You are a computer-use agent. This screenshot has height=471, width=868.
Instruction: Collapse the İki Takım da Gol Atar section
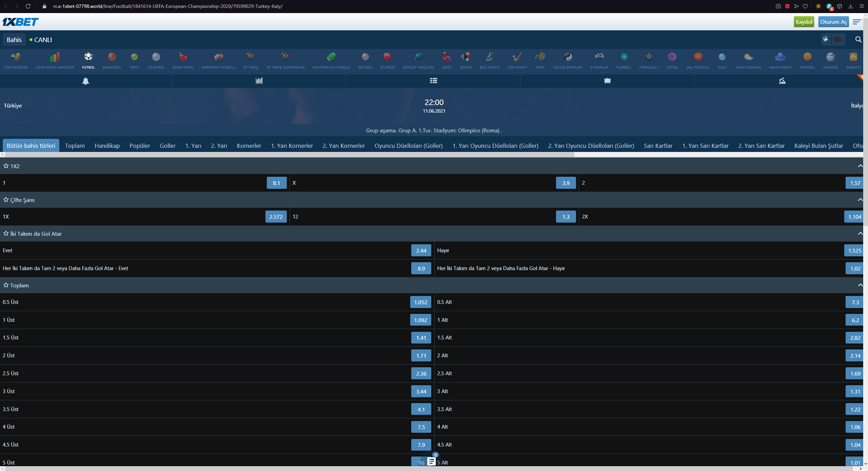coord(860,234)
